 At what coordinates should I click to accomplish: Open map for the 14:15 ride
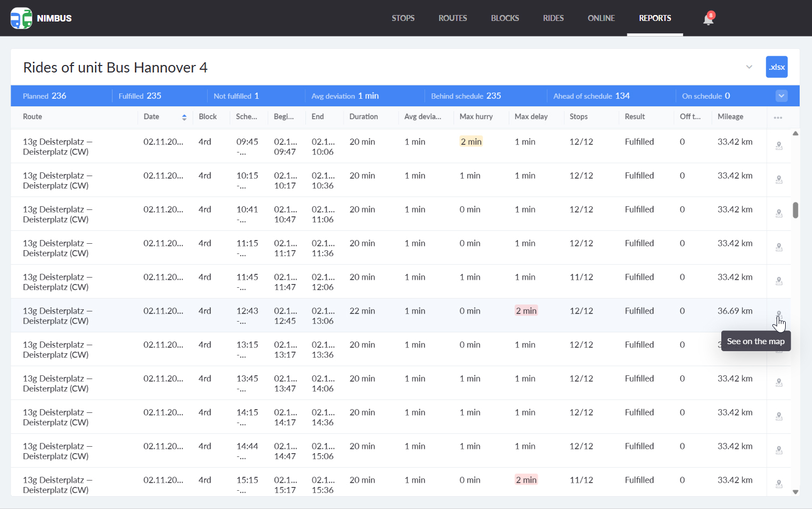[x=779, y=417]
